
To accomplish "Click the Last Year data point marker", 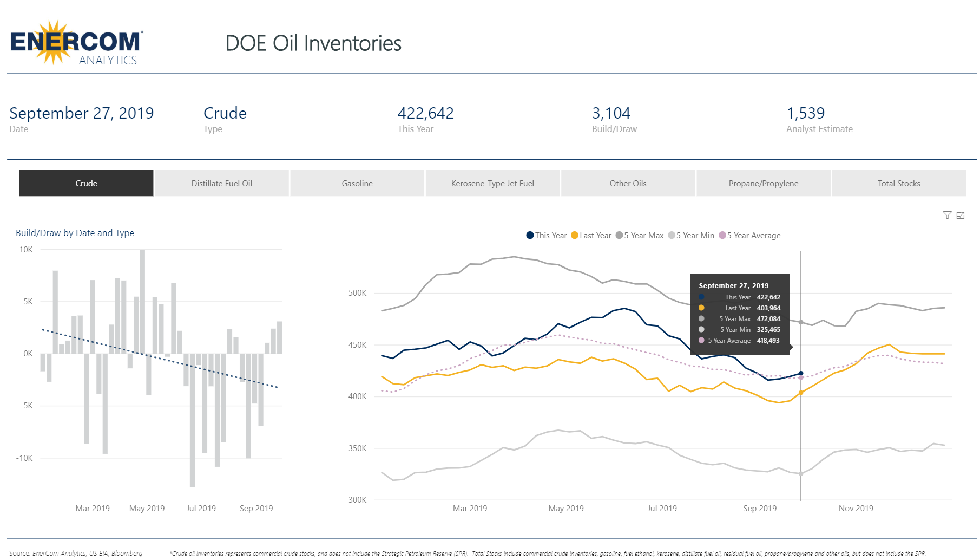I will tap(801, 393).
